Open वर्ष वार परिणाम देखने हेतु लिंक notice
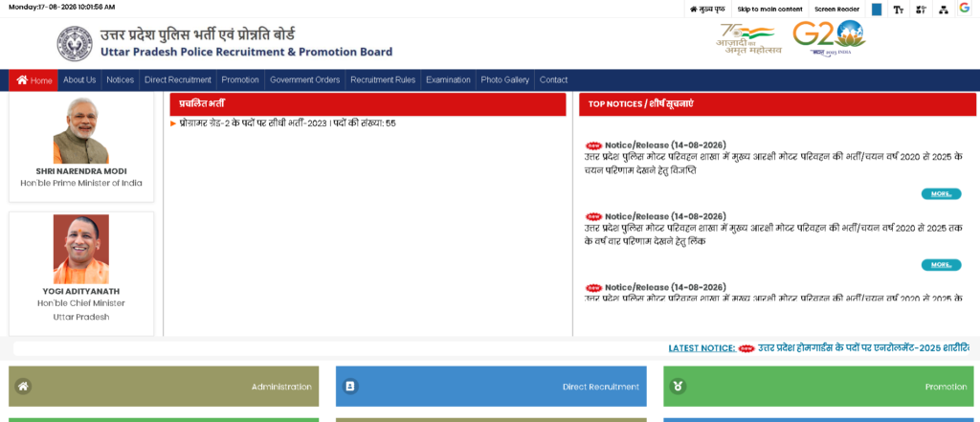Viewport: 980px width, 422px height. point(773,234)
